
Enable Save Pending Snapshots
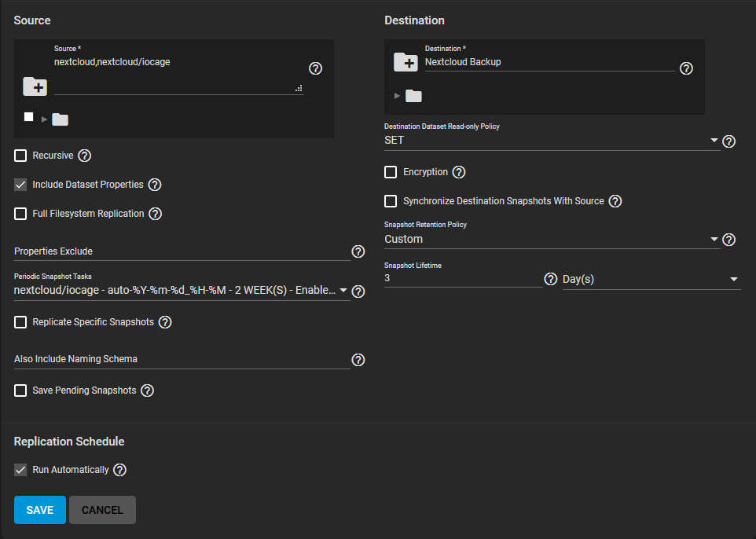tap(20, 390)
